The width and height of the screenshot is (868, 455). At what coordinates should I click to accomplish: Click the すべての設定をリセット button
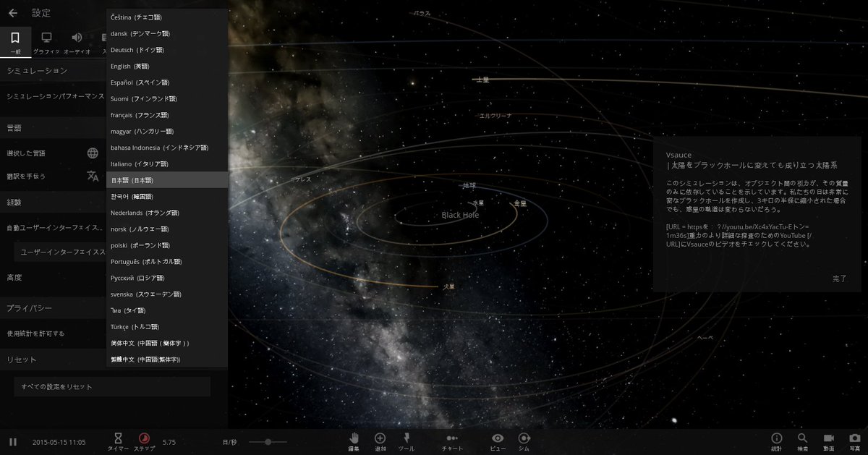click(112, 386)
